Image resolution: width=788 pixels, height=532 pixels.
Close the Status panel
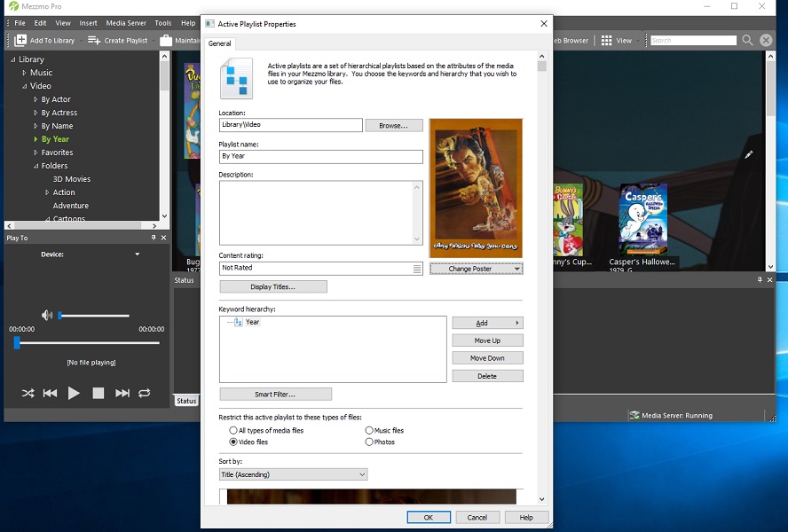(769, 280)
